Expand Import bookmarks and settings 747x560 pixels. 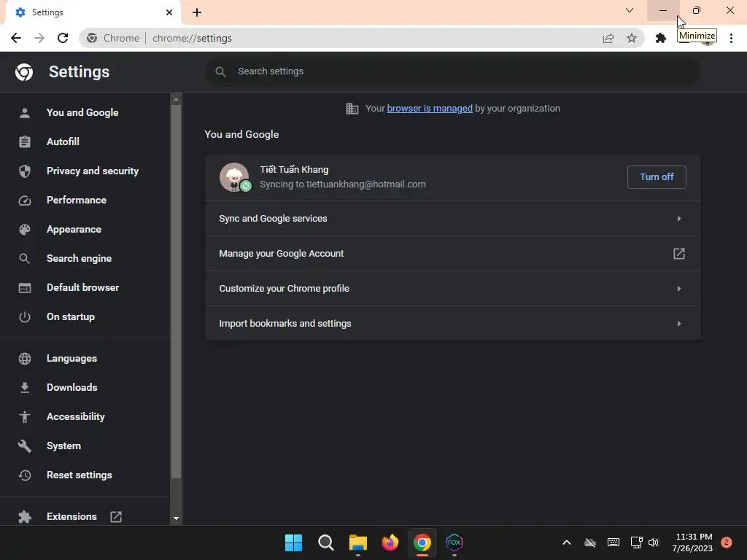pyautogui.click(x=452, y=324)
